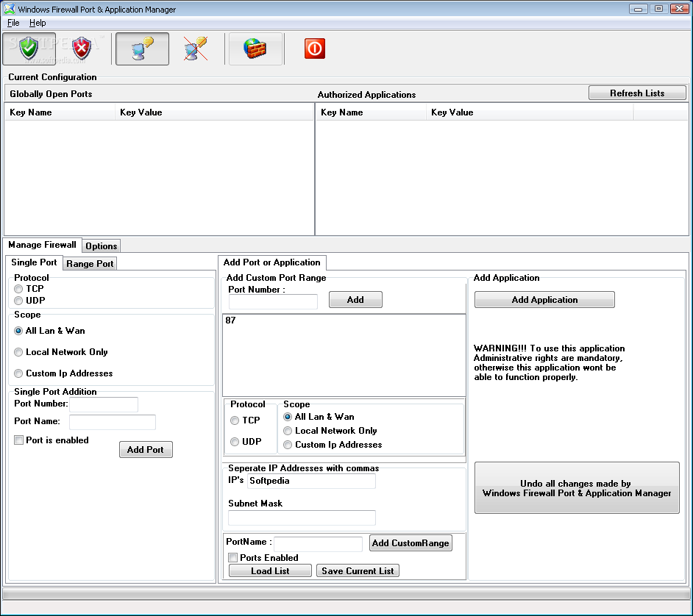Screen dimensions: 693x616
Task: Open the Add Port or Application tab
Action: coord(271,262)
